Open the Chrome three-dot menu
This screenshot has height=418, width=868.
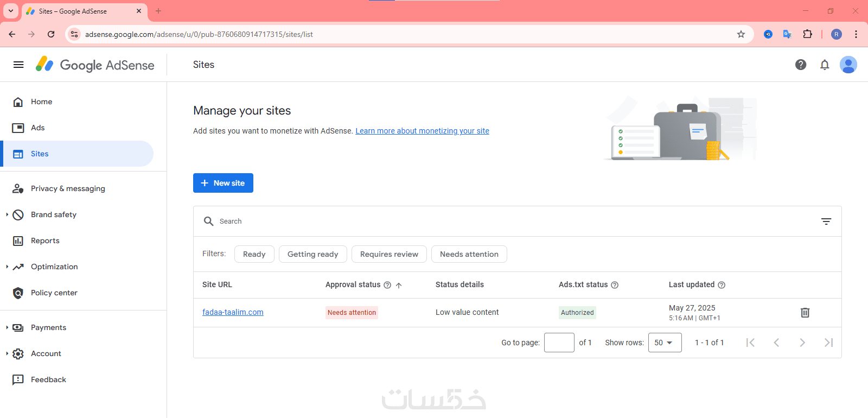pyautogui.click(x=856, y=34)
